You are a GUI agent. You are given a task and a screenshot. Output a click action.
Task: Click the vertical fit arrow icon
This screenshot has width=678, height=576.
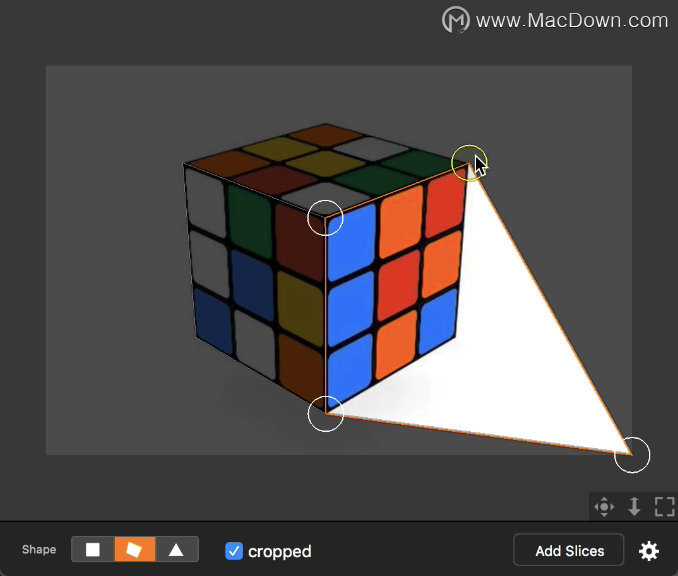click(x=634, y=506)
